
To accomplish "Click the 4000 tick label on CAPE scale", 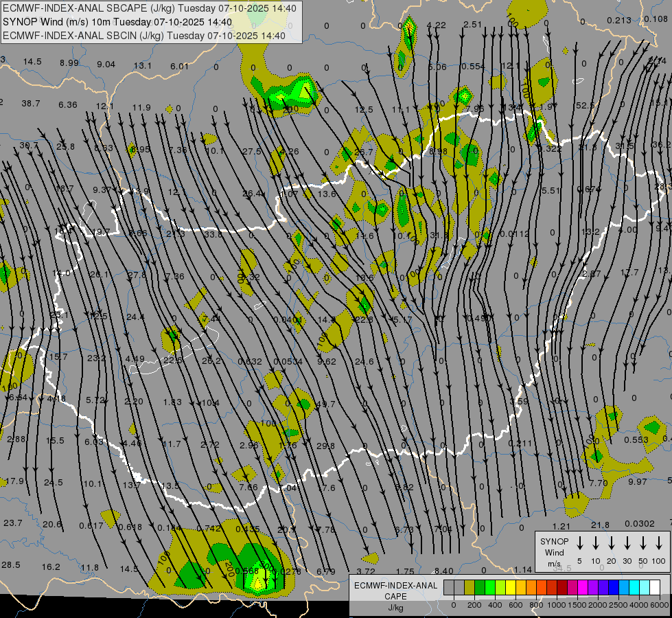I will (x=639, y=605).
